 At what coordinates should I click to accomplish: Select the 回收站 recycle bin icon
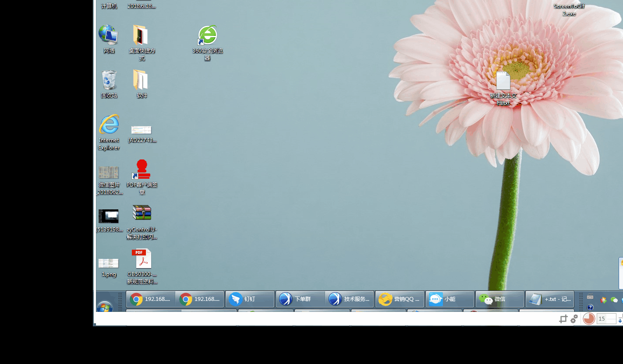point(109,80)
